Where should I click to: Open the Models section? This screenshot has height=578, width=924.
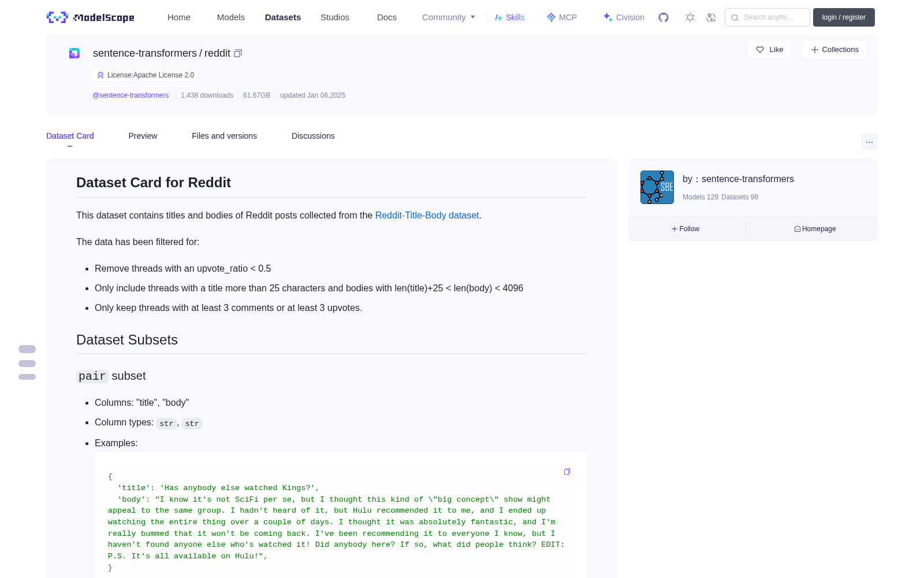pyautogui.click(x=231, y=17)
